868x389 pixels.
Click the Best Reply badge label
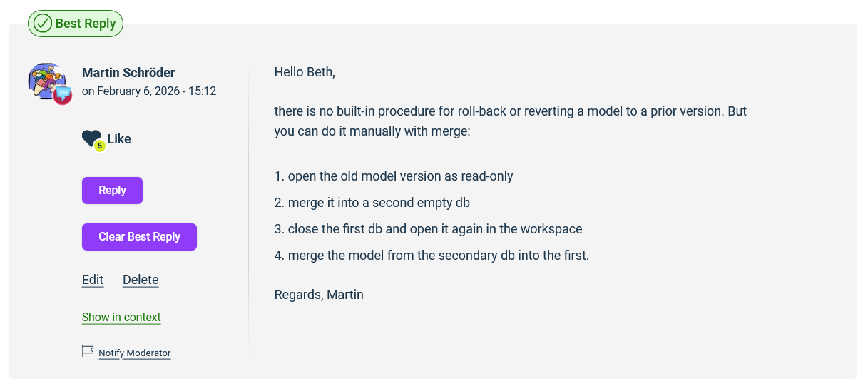tap(85, 24)
